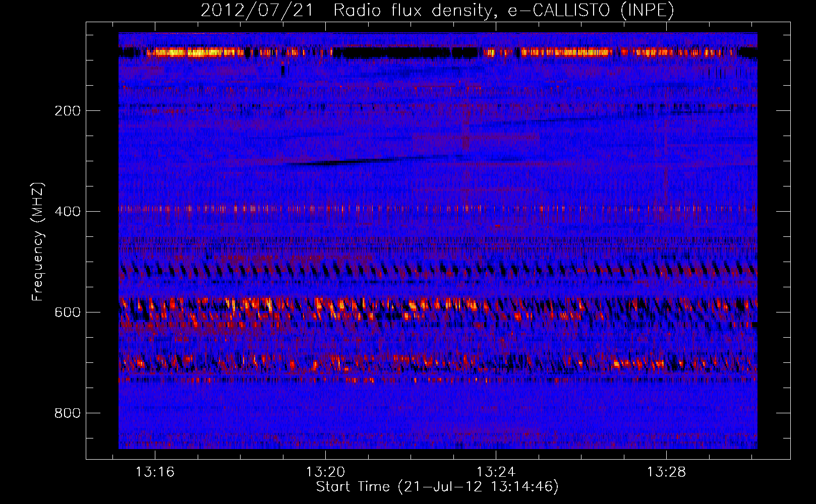Click the bright yellow burst near 13:16 at top
The height and width of the screenshot is (504, 816).
[x=192, y=52]
